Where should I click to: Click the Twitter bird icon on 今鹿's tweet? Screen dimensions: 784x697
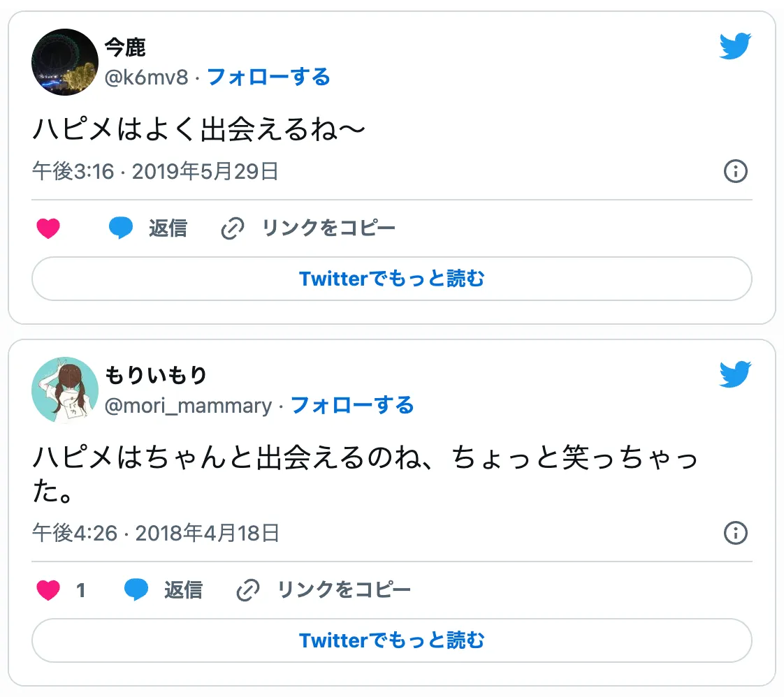click(x=734, y=47)
